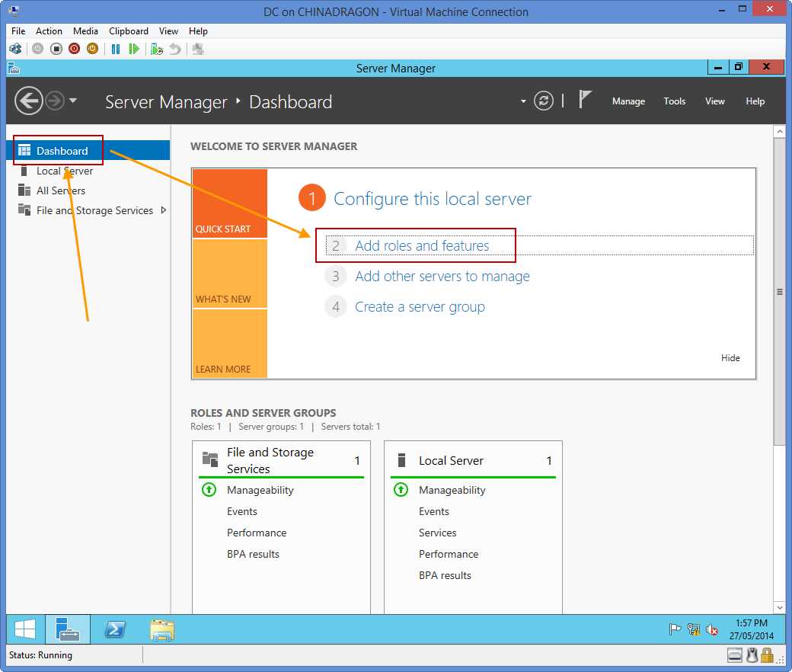Screen dimensions: 792x672
Task: Click Add other servers to manage
Action: tap(442, 277)
